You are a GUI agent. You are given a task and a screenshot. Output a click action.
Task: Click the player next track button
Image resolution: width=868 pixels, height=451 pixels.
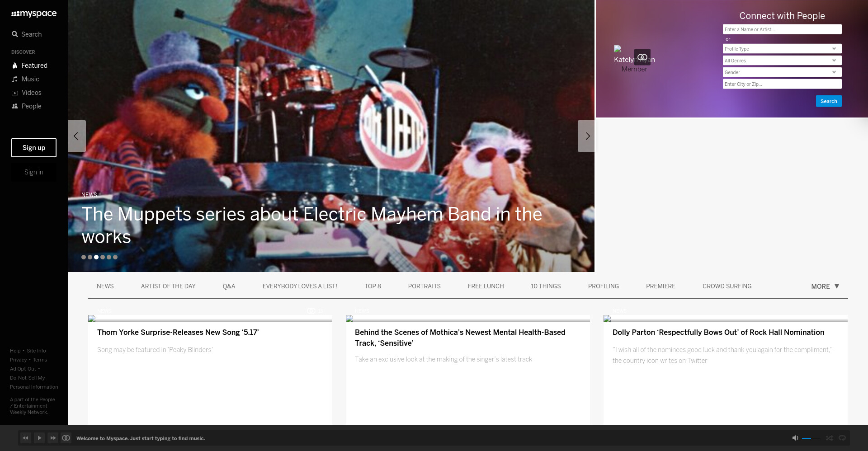click(53, 438)
